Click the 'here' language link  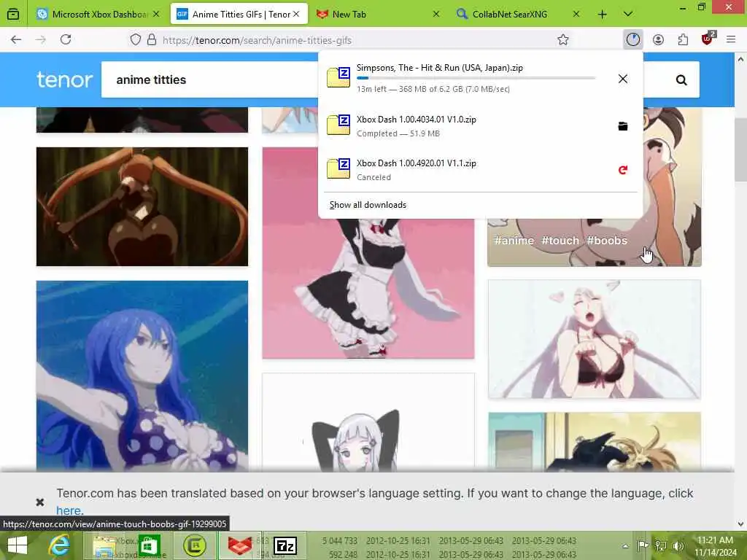pyautogui.click(x=69, y=510)
